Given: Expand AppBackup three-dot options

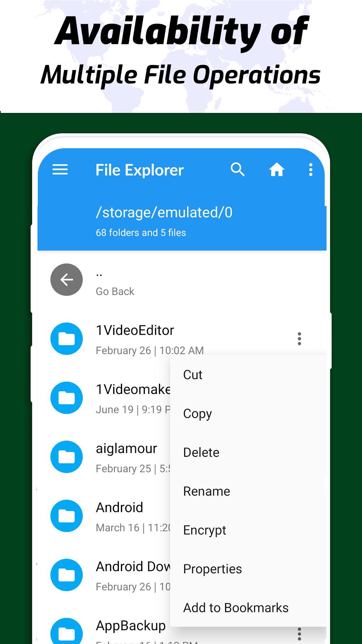Looking at the screenshot, I should coord(299,634).
